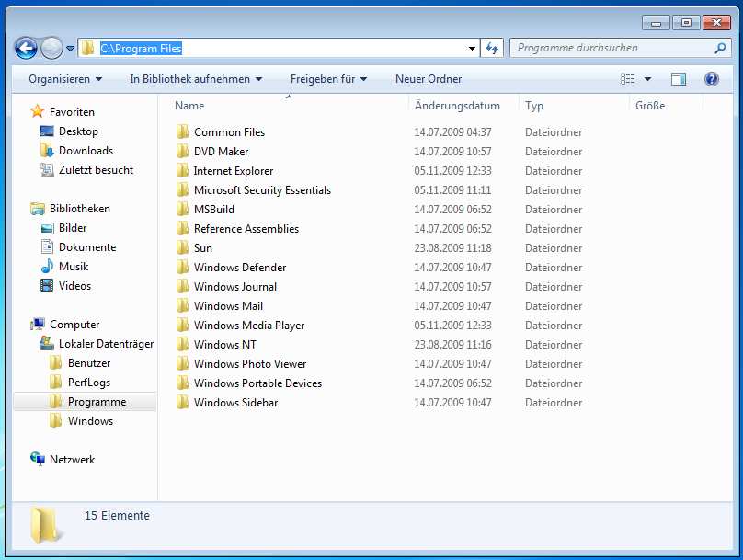Open the Dokumente library

tap(87, 247)
